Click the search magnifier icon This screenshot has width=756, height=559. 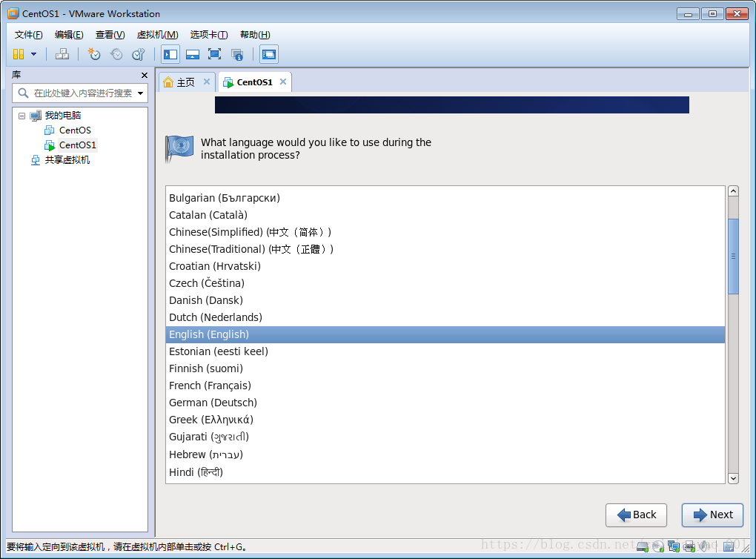(x=23, y=93)
